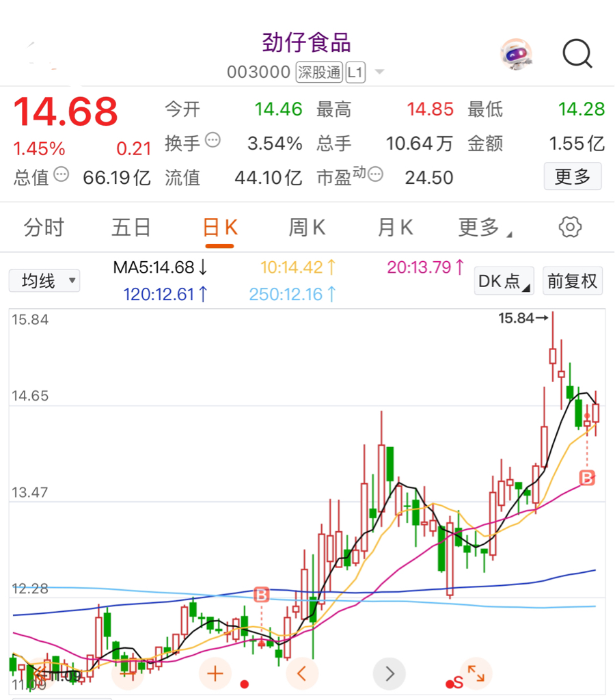Toggle the 前复权 adjustment button
615x700 pixels.
pyautogui.click(x=572, y=281)
